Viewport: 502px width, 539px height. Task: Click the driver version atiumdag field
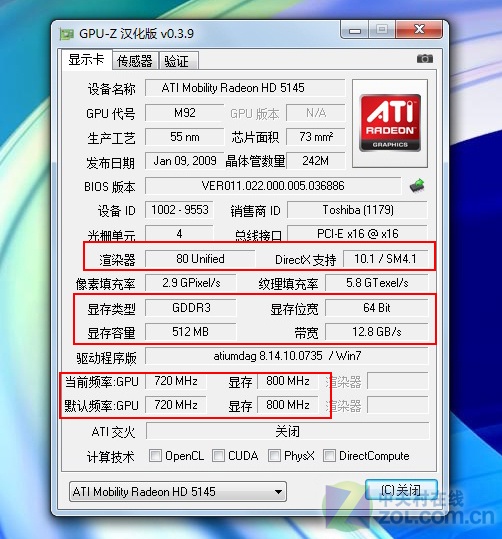[x=287, y=356]
